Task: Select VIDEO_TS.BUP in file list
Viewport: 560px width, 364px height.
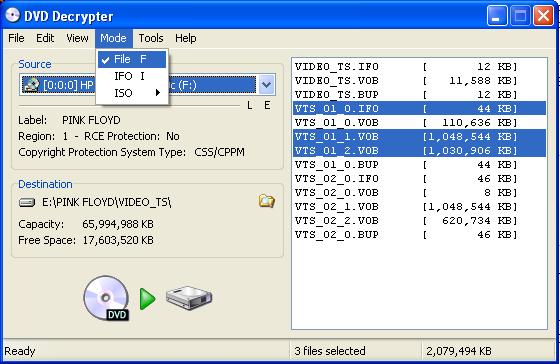Action: [x=419, y=95]
